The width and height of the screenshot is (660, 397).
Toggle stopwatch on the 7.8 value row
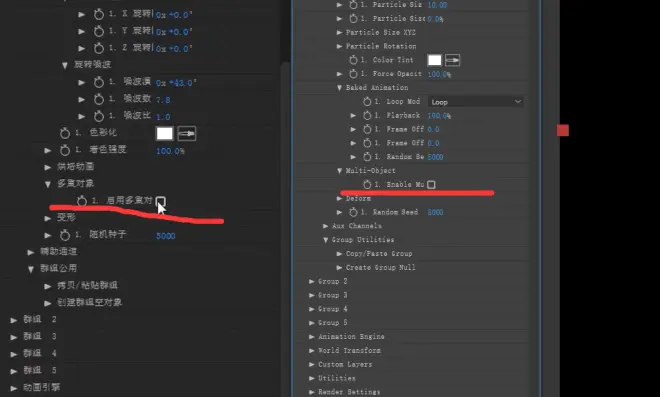98,99
